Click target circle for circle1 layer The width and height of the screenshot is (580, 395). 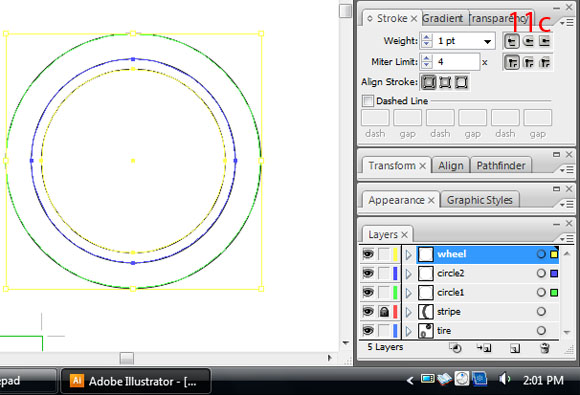541,293
